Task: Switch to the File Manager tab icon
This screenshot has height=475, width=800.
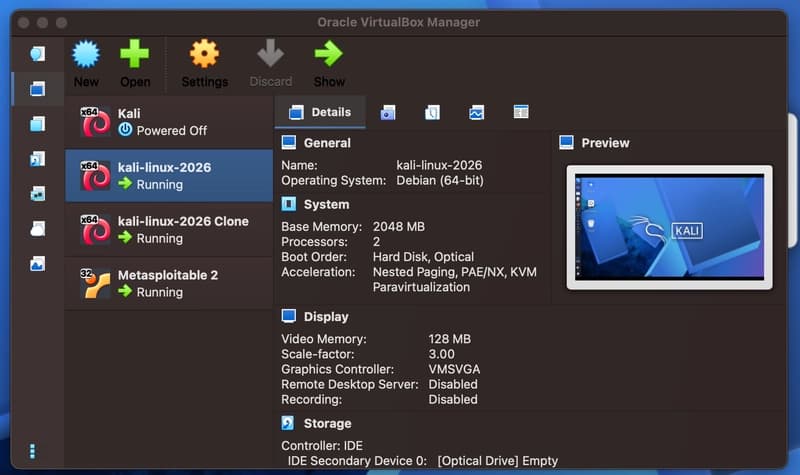Action: pos(521,112)
